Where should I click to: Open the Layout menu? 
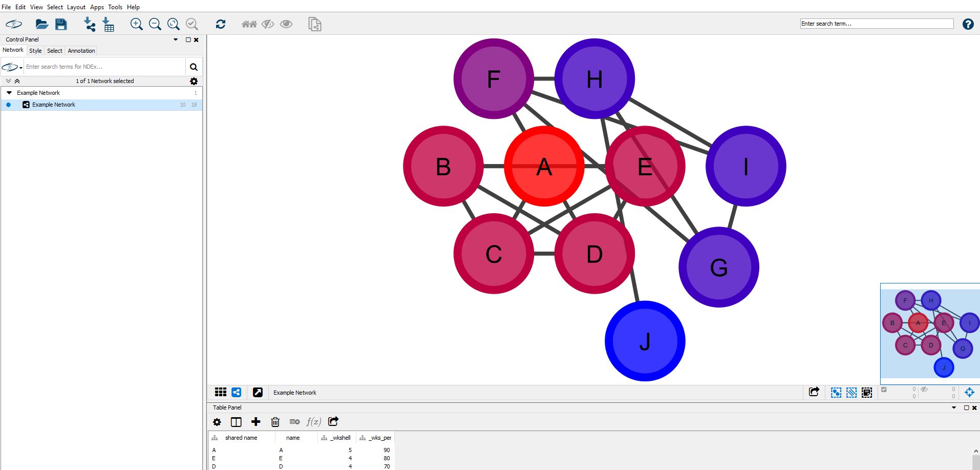pyautogui.click(x=76, y=7)
